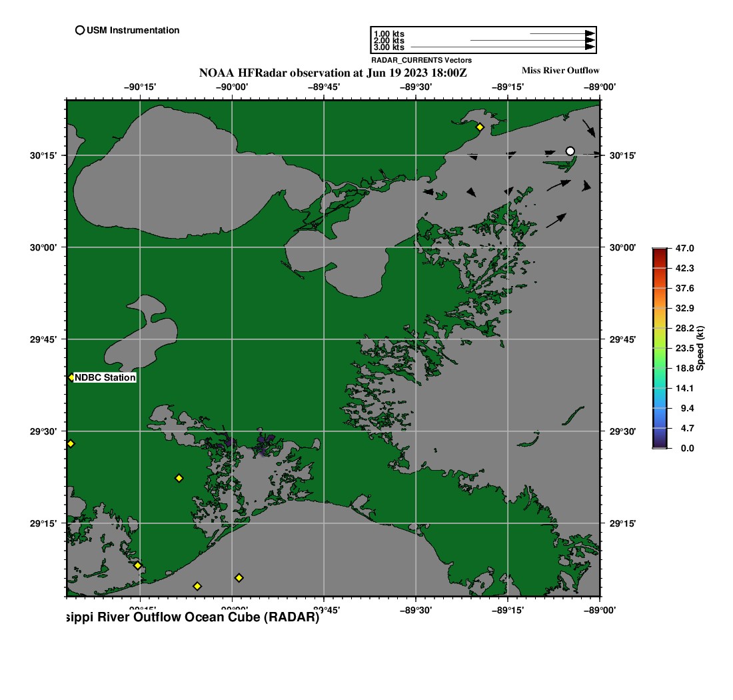Click the -89°45' longitude label on top axis
The height and width of the screenshot is (700, 733).
point(324,86)
